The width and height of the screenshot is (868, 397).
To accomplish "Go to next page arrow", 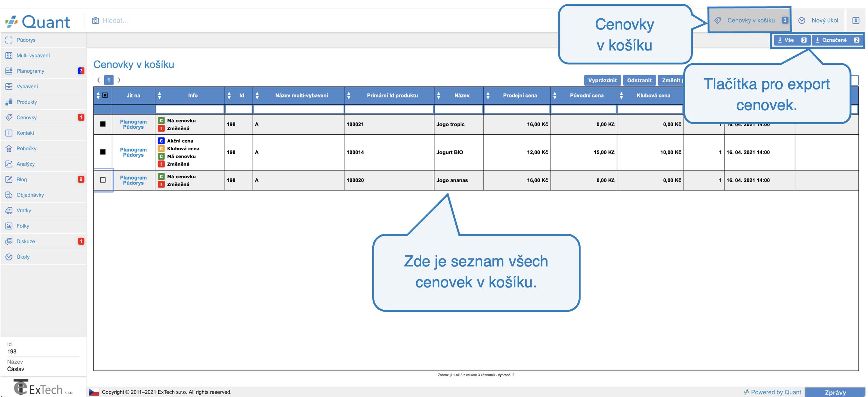I will (x=119, y=80).
